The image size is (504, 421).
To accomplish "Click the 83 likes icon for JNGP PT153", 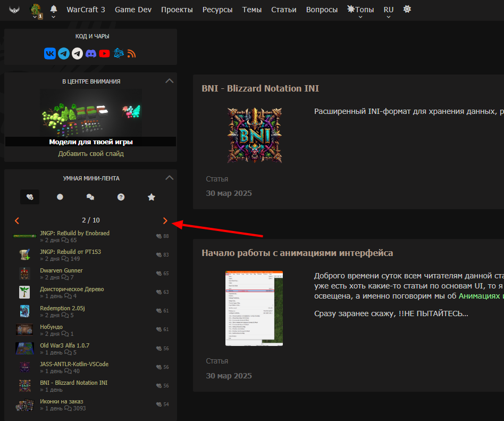I will [159, 254].
